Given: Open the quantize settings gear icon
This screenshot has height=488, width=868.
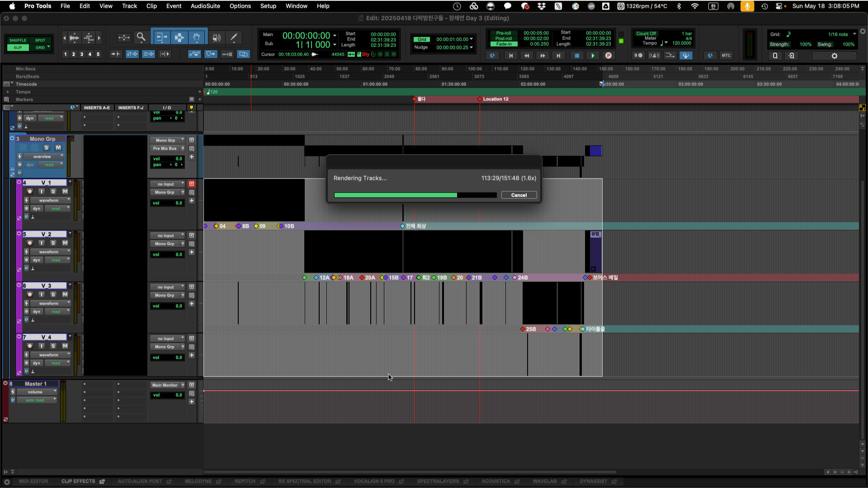Looking at the screenshot, I should [x=835, y=56].
